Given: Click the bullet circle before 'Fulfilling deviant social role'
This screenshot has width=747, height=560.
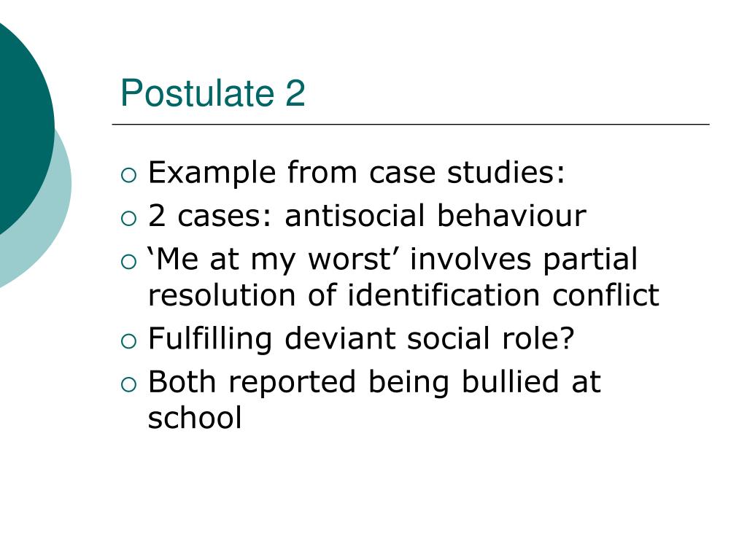Looking at the screenshot, I should pos(128,341).
